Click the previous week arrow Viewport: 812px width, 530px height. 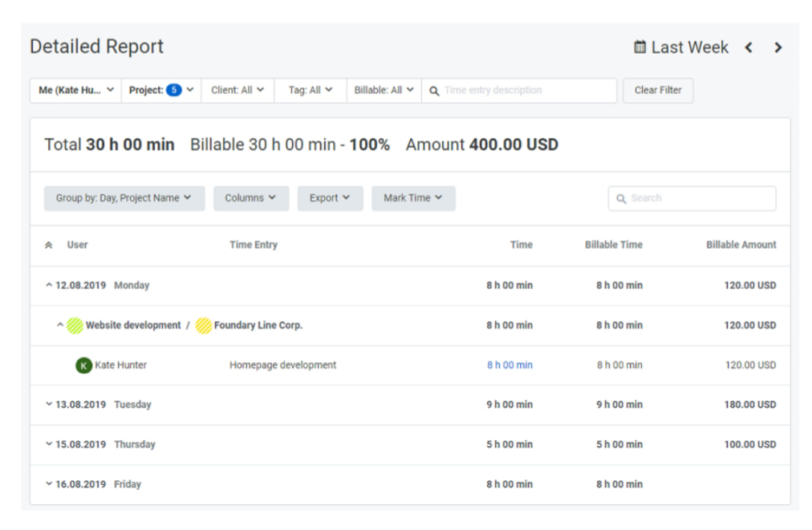pos(749,47)
